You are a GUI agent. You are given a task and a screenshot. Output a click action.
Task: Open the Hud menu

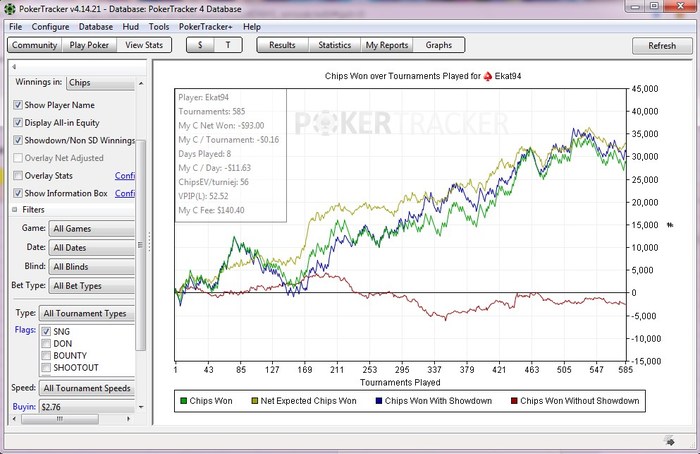click(x=130, y=27)
